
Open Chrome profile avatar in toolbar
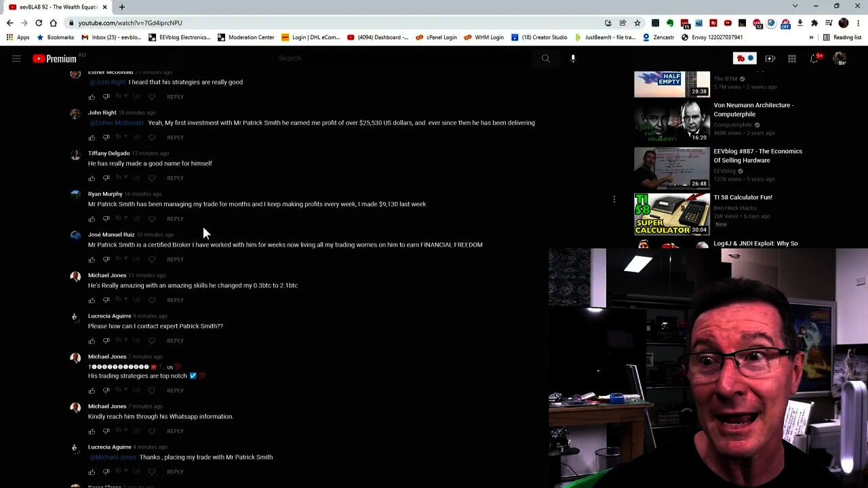[x=844, y=23]
